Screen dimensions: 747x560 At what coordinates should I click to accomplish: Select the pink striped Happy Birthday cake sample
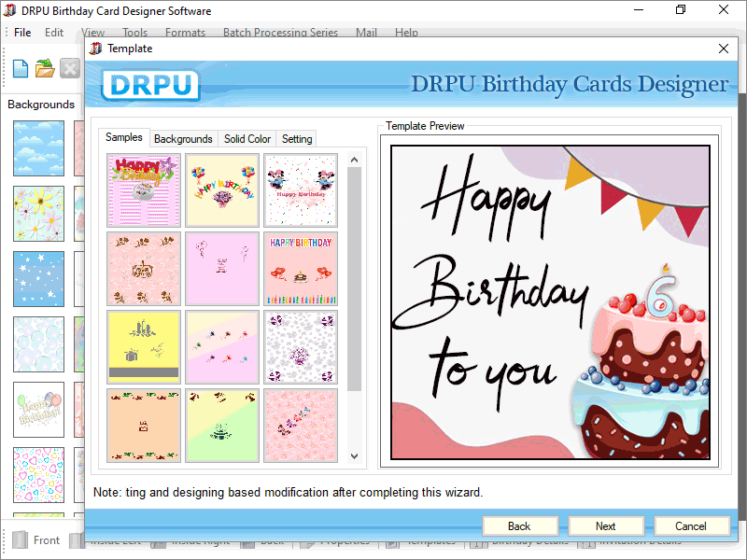tap(144, 190)
